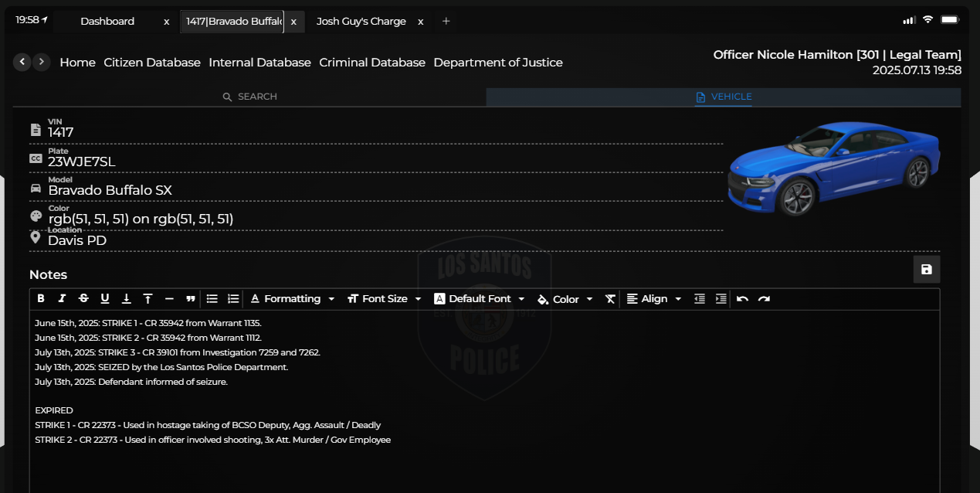The height and width of the screenshot is (493, 980).
Task: Create a bulleted list in notes
Action: click(212, 299)
